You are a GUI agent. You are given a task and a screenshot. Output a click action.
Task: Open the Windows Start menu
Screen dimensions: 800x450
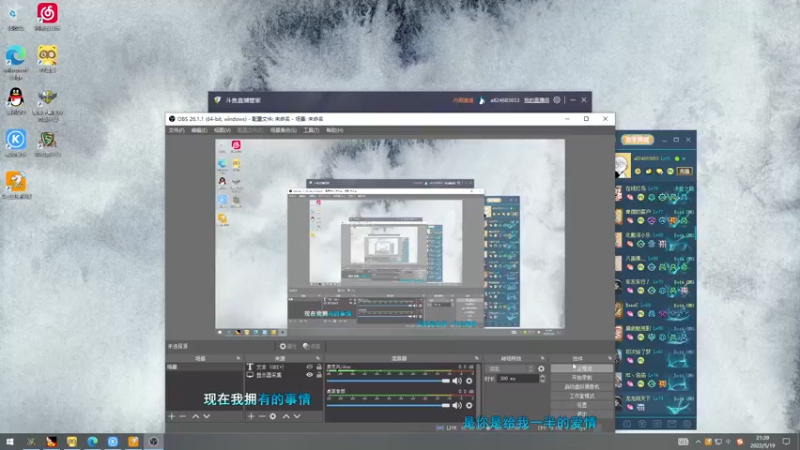[10, 441]
